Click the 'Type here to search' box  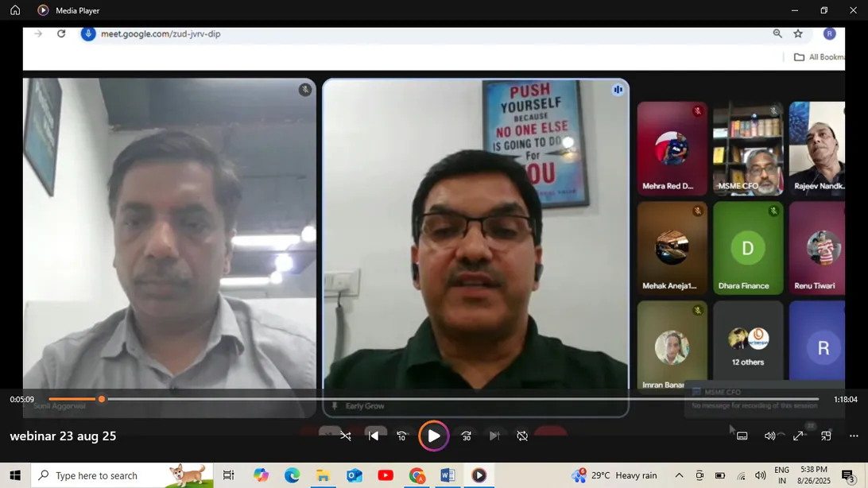(x=122, y=475)
